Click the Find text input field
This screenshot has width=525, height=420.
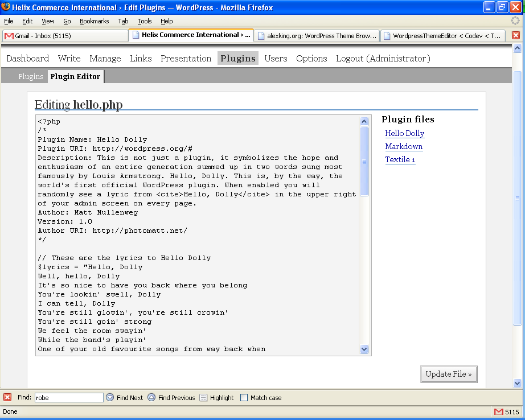(69, 398)
